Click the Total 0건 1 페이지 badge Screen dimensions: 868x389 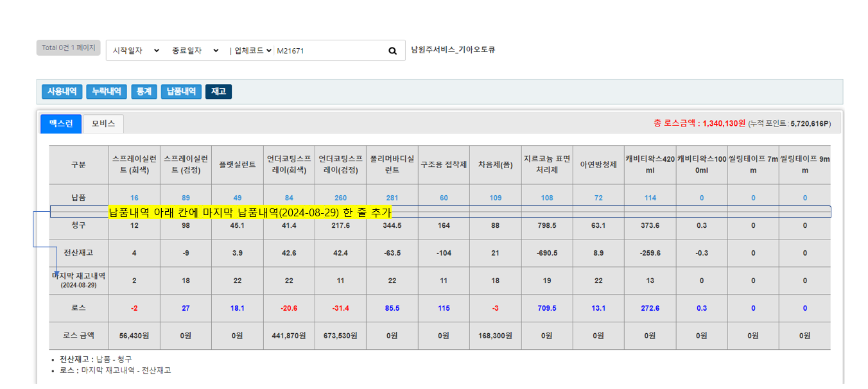(x=69, y=48)
